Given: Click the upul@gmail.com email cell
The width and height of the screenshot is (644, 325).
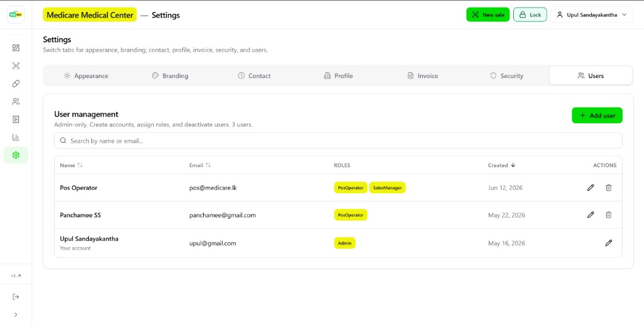Looking at the screenshot, I should [x=213, y=243].
